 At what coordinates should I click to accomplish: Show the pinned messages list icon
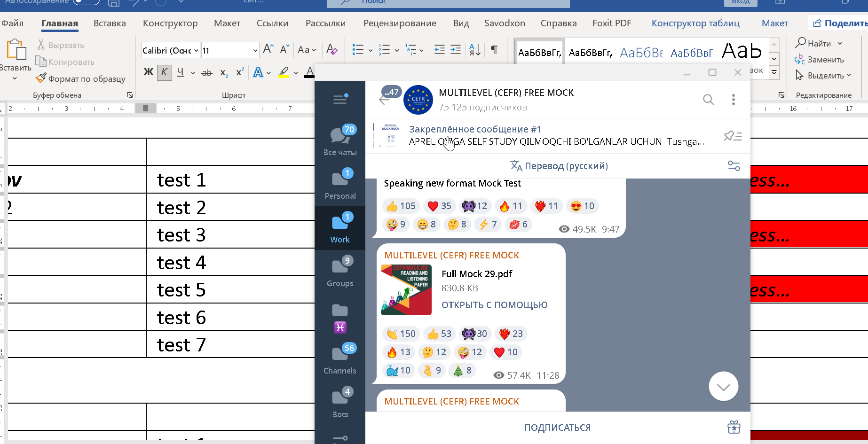(x=733, y=136)
